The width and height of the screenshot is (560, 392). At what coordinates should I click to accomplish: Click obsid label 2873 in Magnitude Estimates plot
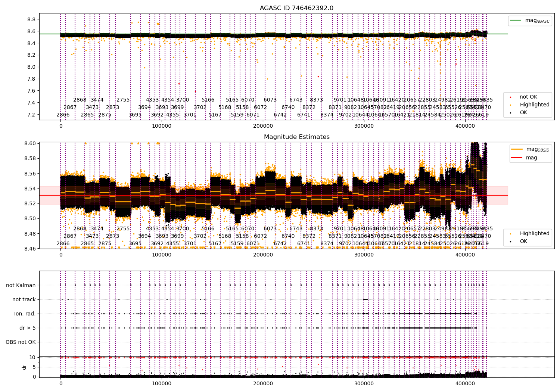pos(113,236)
